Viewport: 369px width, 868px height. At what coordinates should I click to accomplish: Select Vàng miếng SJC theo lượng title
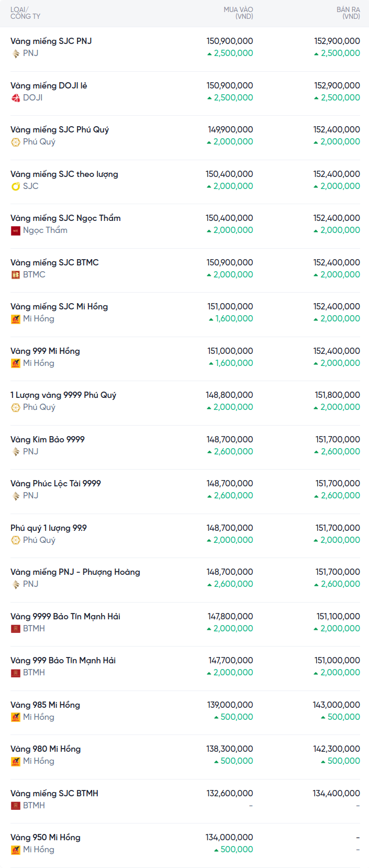[64, 174]
